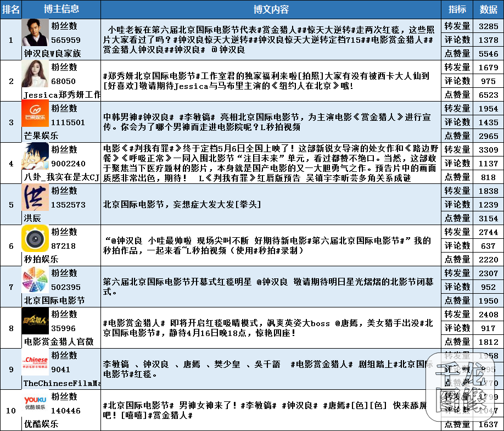Select the post starting “@钟汉良 小哇最帅啦
The image size is (504, 431).
tap(267, 245)
